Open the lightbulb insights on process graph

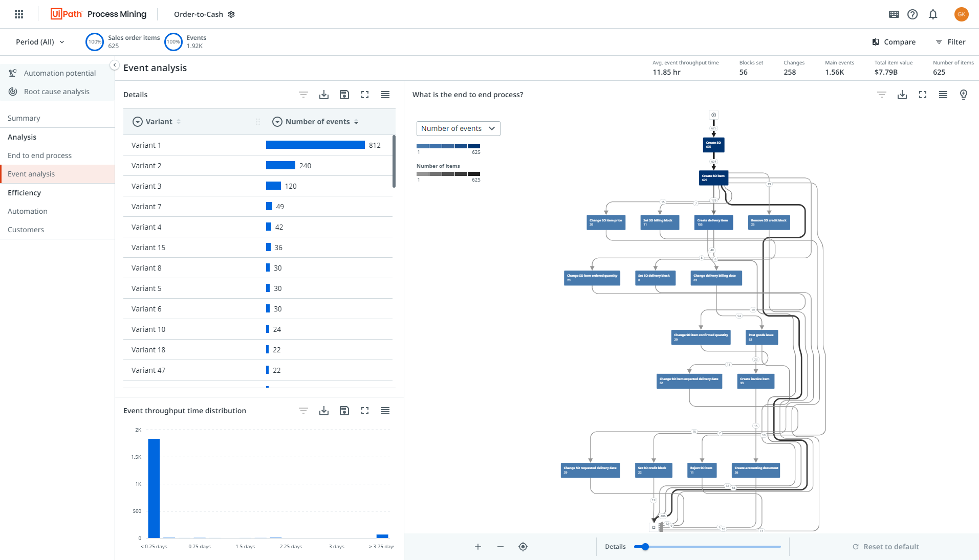[964, 95]
